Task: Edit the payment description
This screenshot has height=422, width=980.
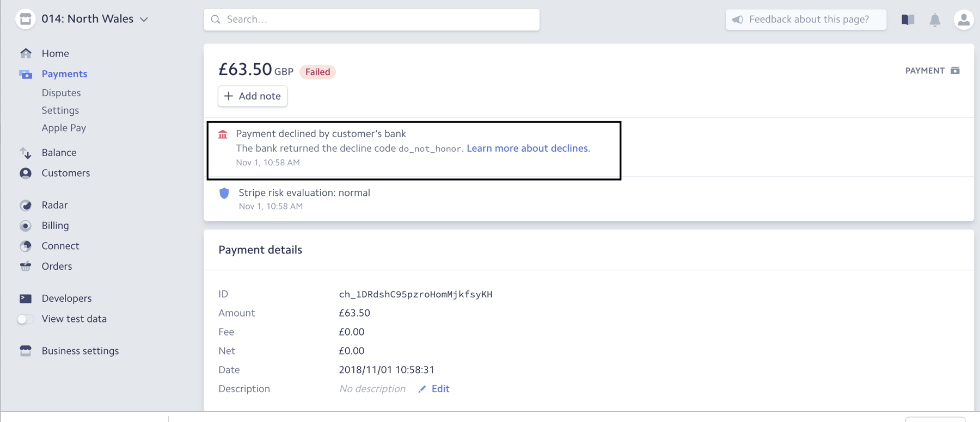Action: click(x=439, y=389)
